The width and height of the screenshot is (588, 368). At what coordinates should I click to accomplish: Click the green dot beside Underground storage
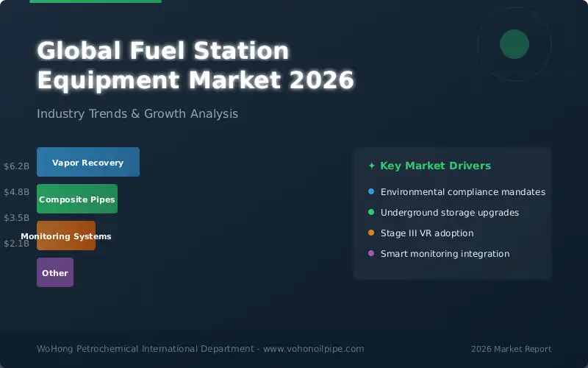tap(371, 212)
